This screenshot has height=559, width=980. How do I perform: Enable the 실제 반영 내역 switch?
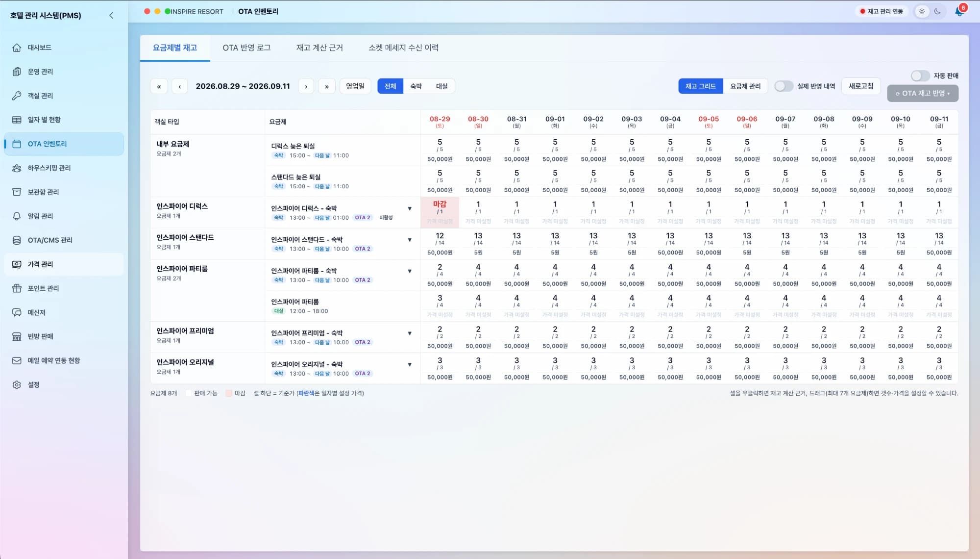tap(784, 86)
